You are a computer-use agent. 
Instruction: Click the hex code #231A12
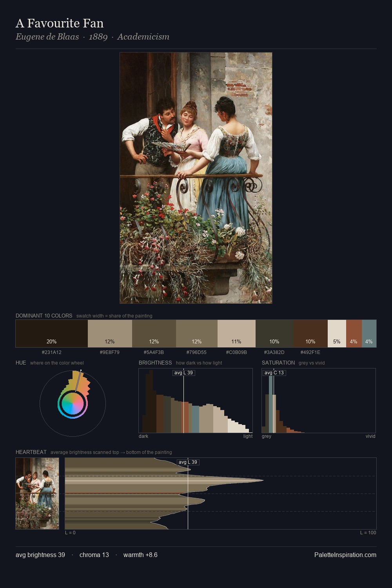pyautogui.click(x=52, y=352)
